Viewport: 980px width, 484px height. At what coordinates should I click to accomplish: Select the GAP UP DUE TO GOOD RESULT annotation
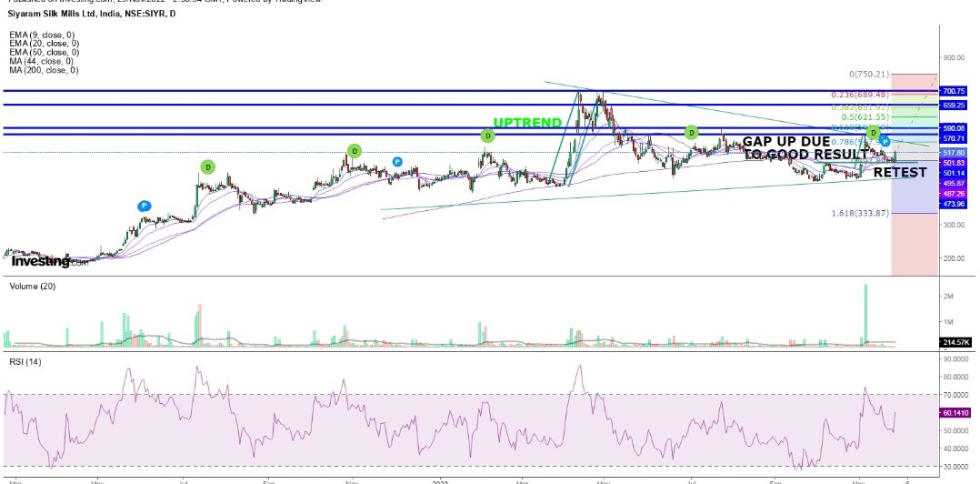coord(805,147)
